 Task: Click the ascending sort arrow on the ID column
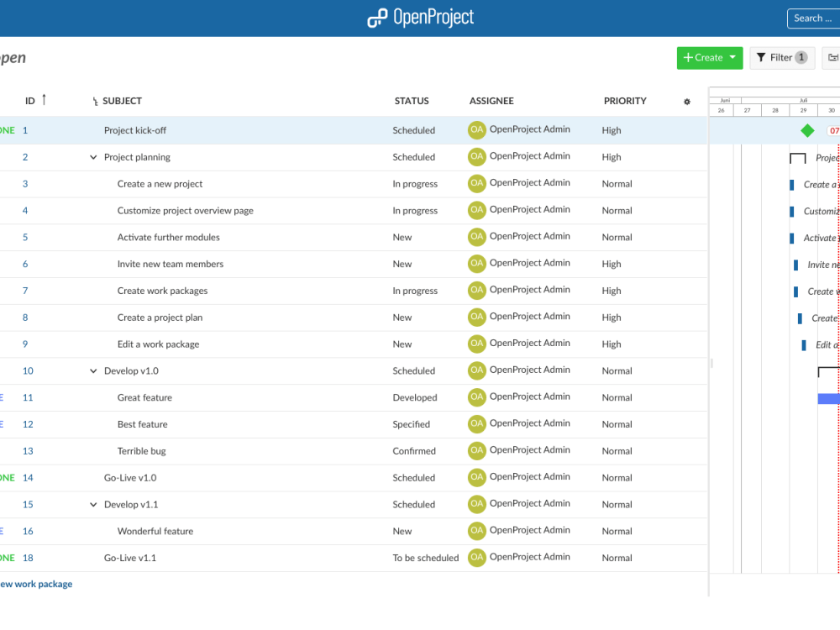(x=43, y=98)
